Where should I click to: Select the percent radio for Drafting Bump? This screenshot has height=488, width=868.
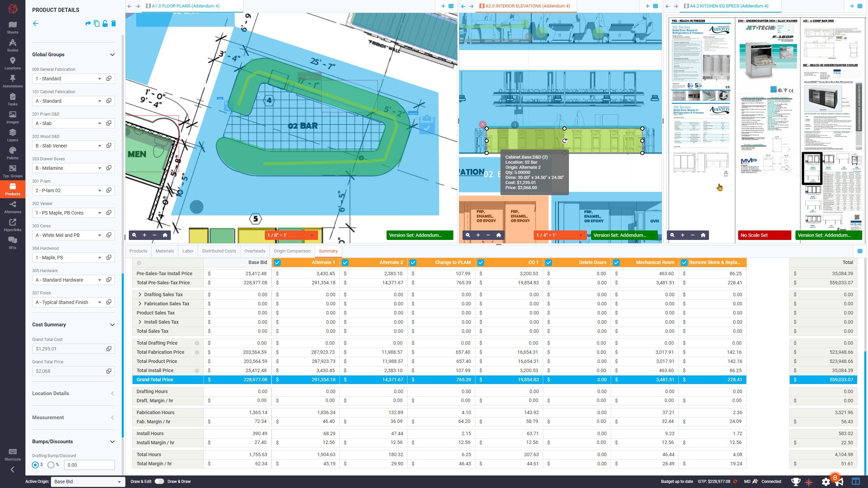click(51, 465)
